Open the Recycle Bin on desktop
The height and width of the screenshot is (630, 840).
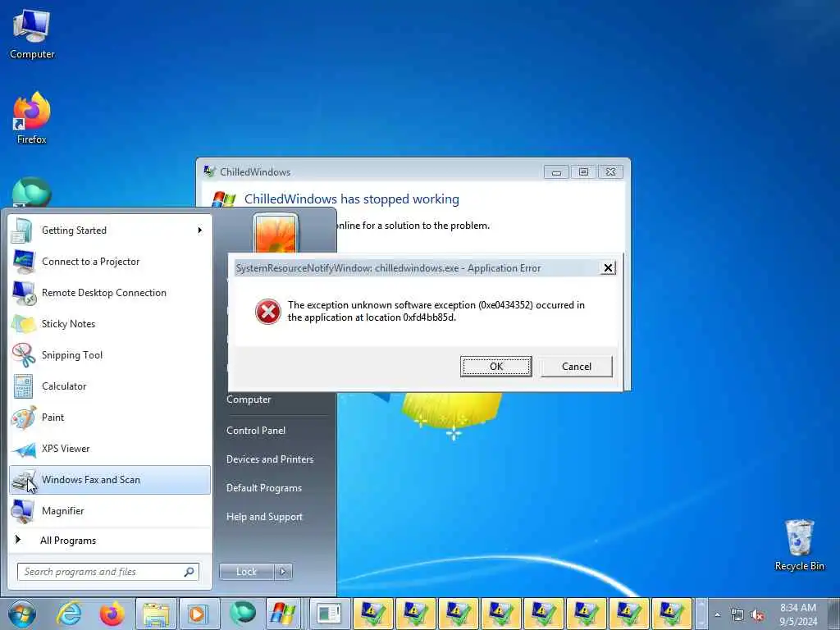click(x=799, y=545)
